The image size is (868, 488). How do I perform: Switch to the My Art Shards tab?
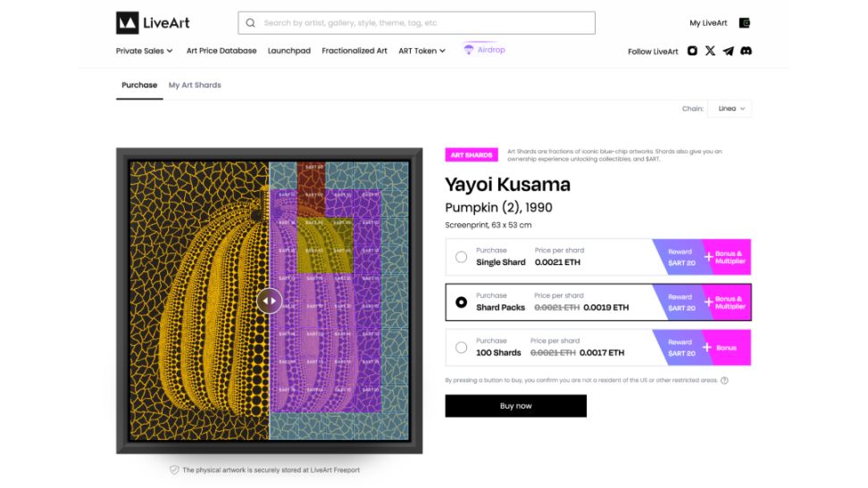click(x=195, y=85)
